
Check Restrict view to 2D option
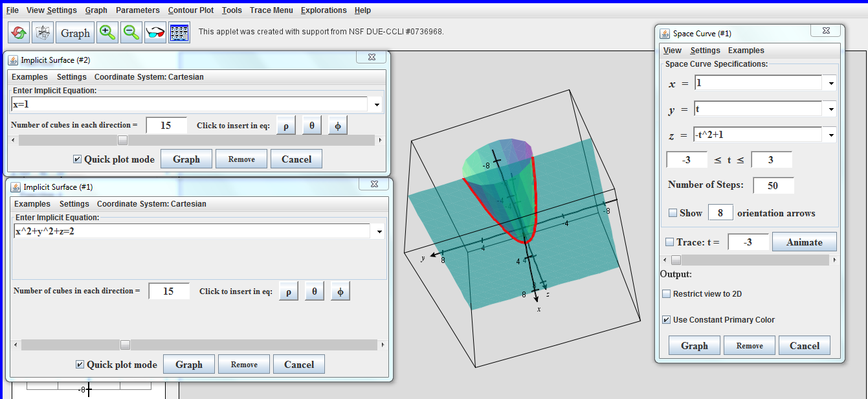pos(666,293)
